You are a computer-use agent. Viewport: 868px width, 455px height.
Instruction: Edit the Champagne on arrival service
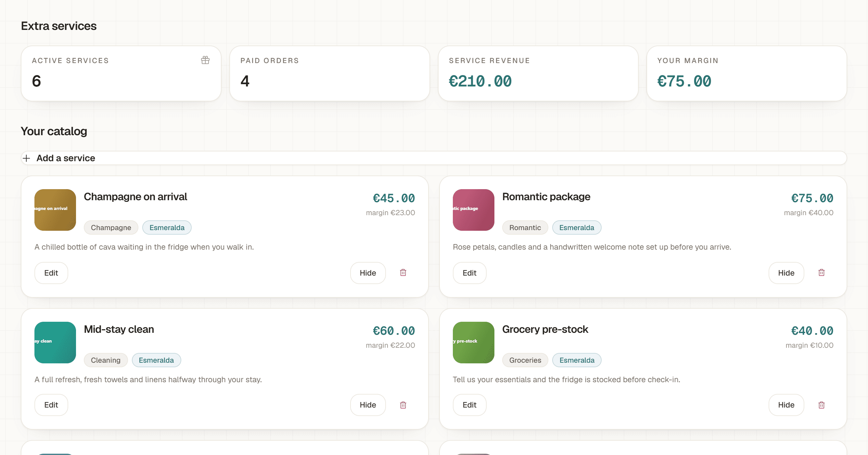(51, 273)
